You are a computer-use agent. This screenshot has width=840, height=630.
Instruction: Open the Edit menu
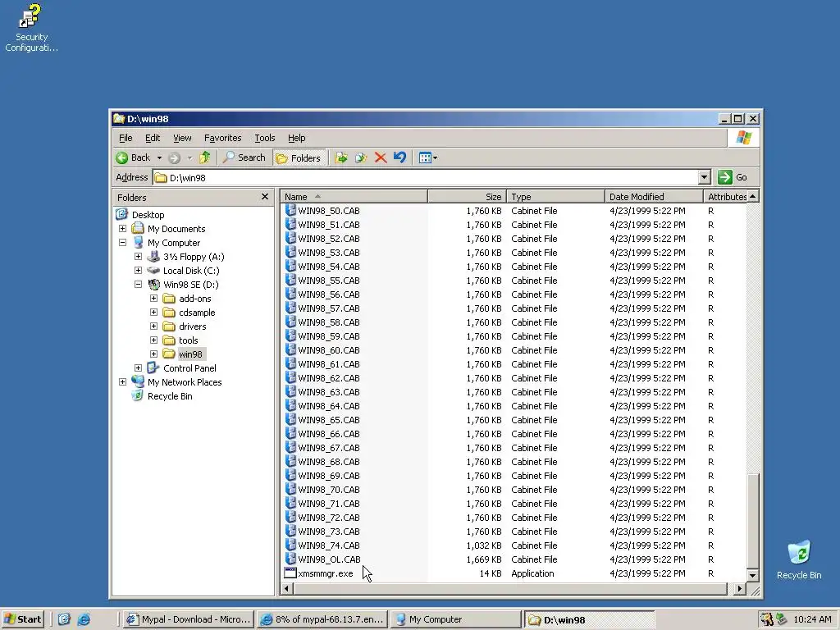153,138
